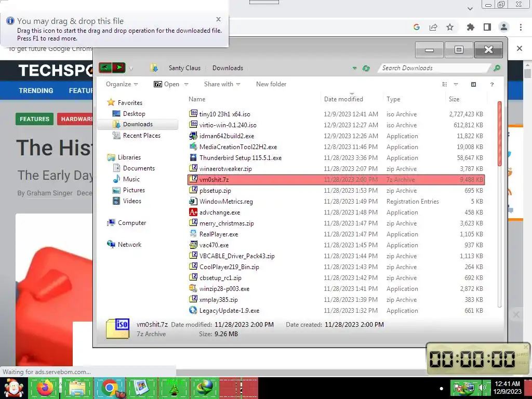
Task: Click New folder
Action: [x=271, y=84]
